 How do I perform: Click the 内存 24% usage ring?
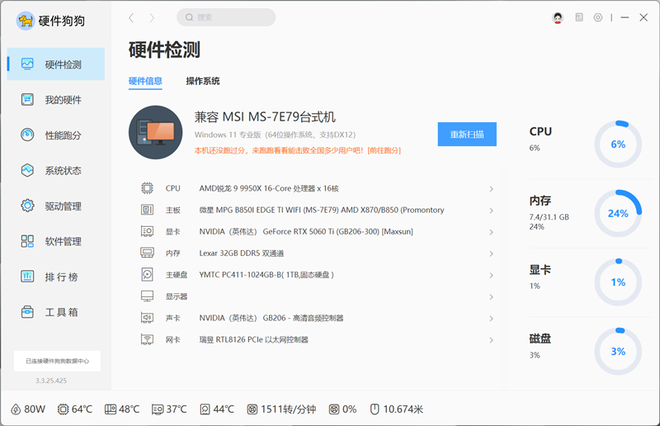coord(617,213)
